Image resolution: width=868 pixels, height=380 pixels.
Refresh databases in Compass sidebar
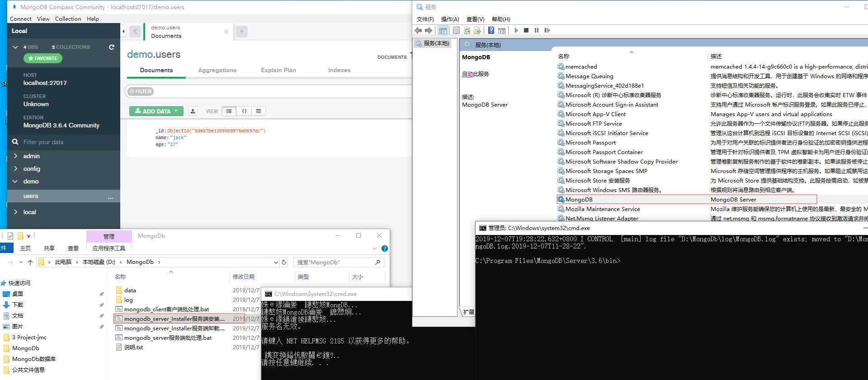click(112, 47)
